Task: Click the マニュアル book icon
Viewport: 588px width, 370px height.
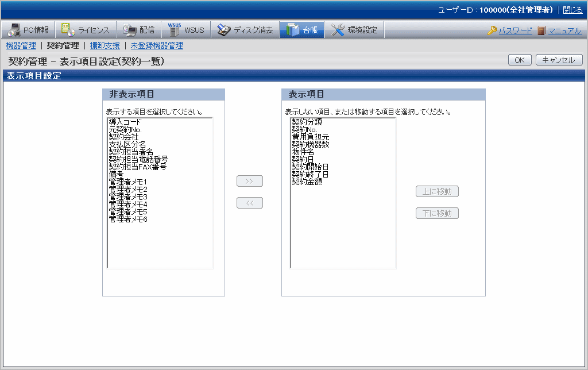Action: click(541, 30)
